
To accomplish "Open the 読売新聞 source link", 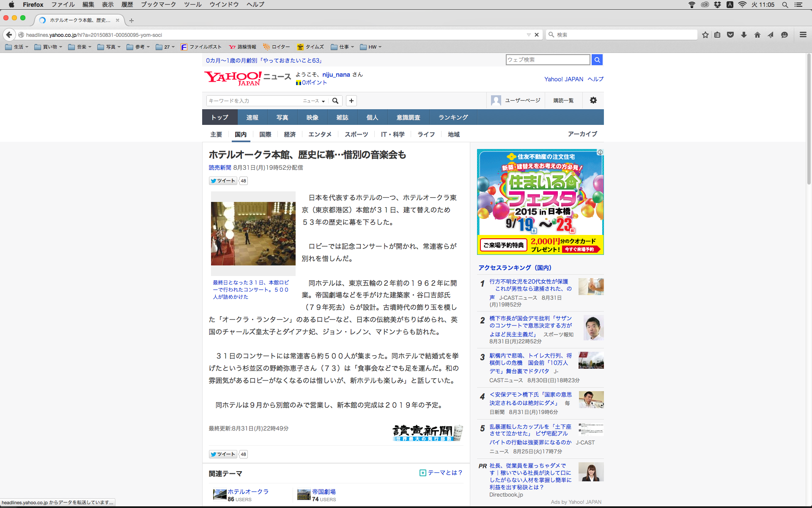I will 220,168.
